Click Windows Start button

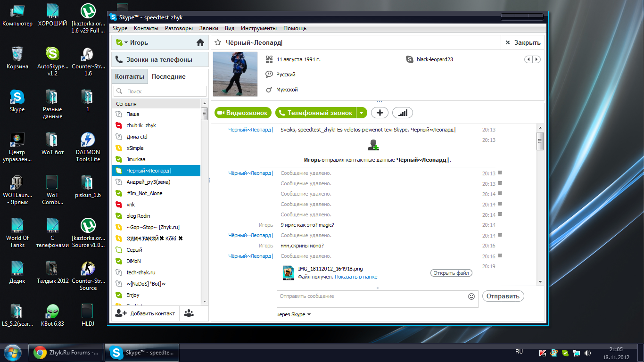[x=13, y=352]
